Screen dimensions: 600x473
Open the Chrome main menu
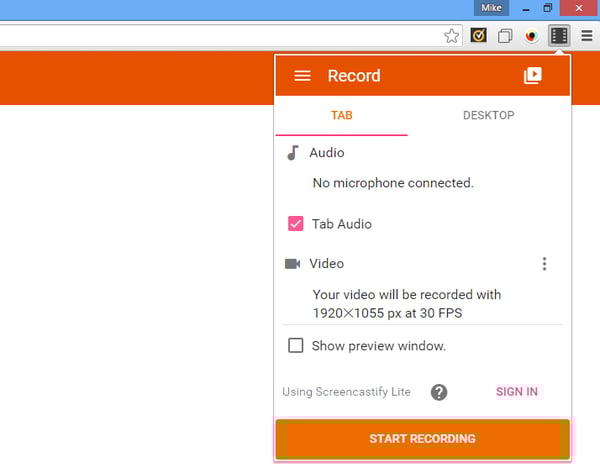(x=587, y=36)
